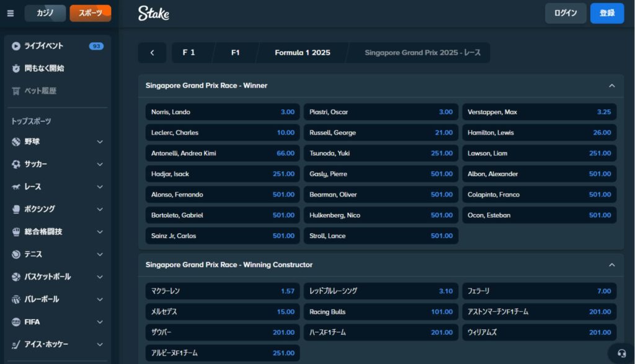This screenshot has width=635, height=364.
Task: Open live support headset icon
Action: [621, 353]
